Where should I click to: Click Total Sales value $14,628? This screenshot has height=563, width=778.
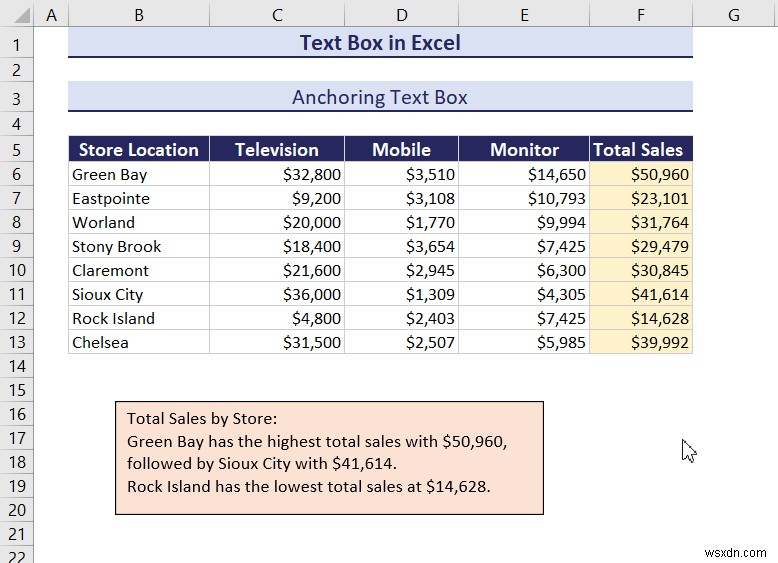[x=641, y=318]
